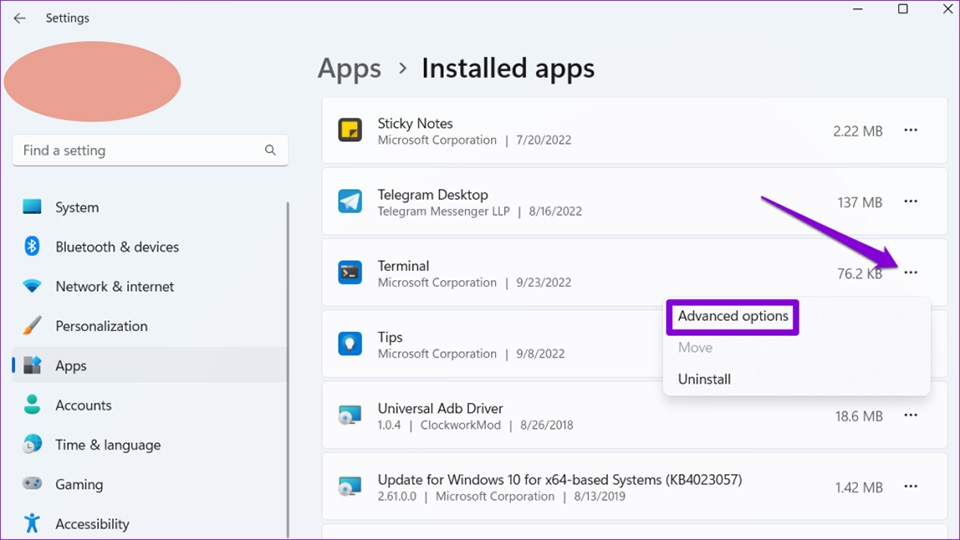Click the Bluetooth icon in sidebar
The image size is (960, 540).
(x=32, y=246)
